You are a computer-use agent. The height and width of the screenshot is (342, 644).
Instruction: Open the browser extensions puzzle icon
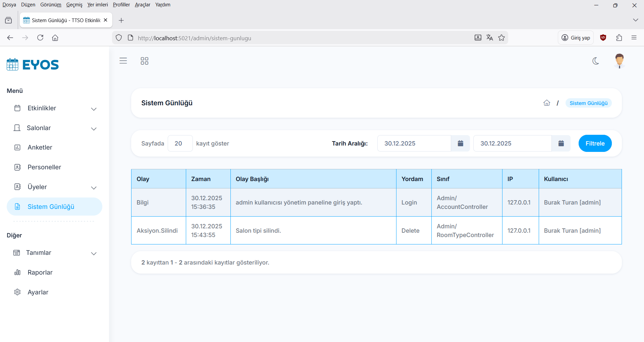coord(619,38)
